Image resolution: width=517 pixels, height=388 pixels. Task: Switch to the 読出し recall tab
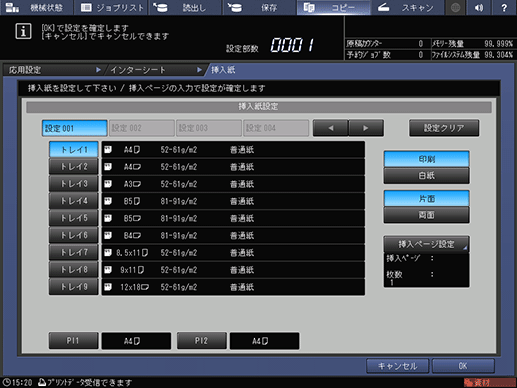(185, 7)
